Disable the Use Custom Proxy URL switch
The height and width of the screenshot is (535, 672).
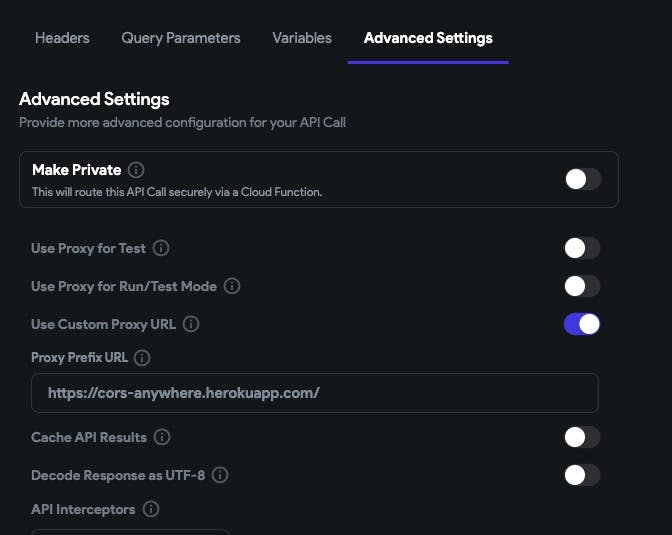point(582,324)
